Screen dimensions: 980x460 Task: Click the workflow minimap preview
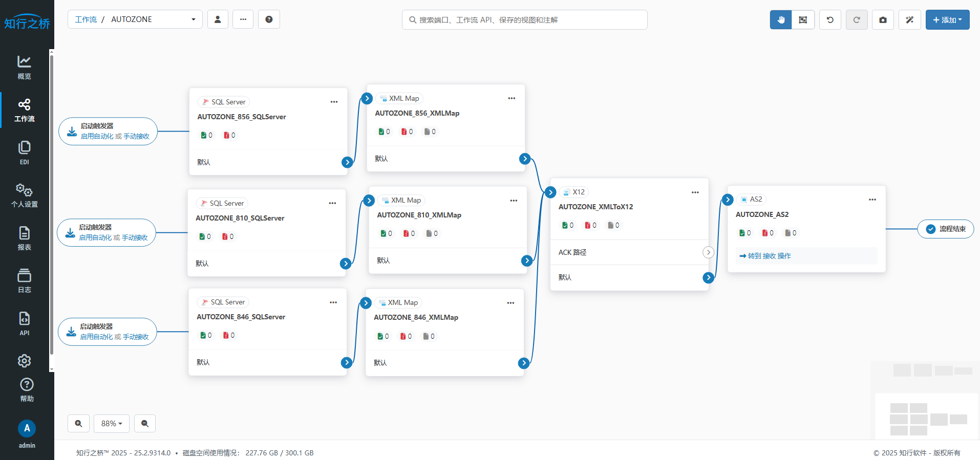[x=925, y=400]
